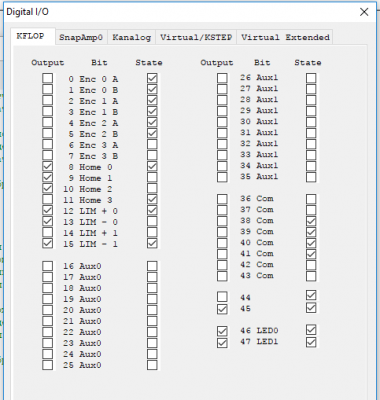Enable Output checkbox for bit 0 Enc 0 A
This screenshot has width=380, height=400.
click(48, 78)
